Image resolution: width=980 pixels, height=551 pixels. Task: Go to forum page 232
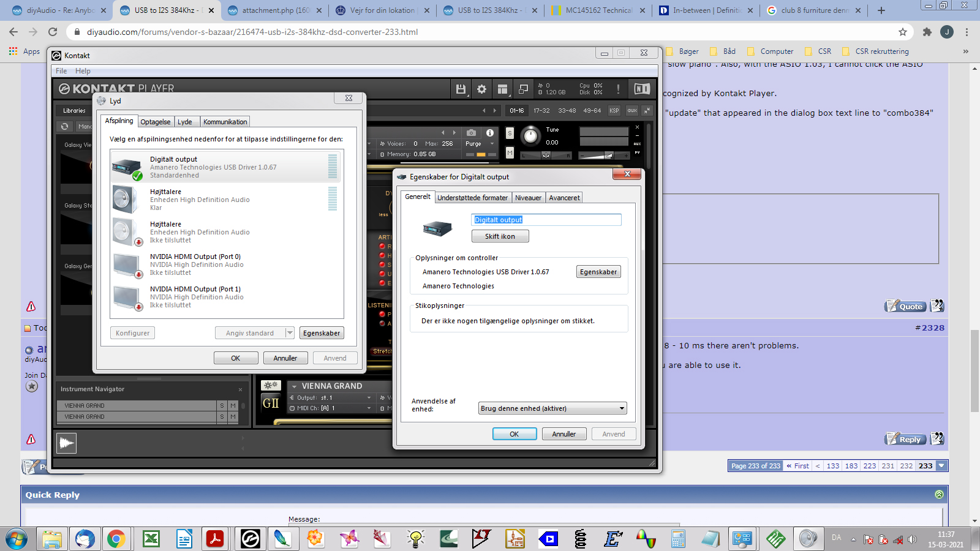click(907, 466)
